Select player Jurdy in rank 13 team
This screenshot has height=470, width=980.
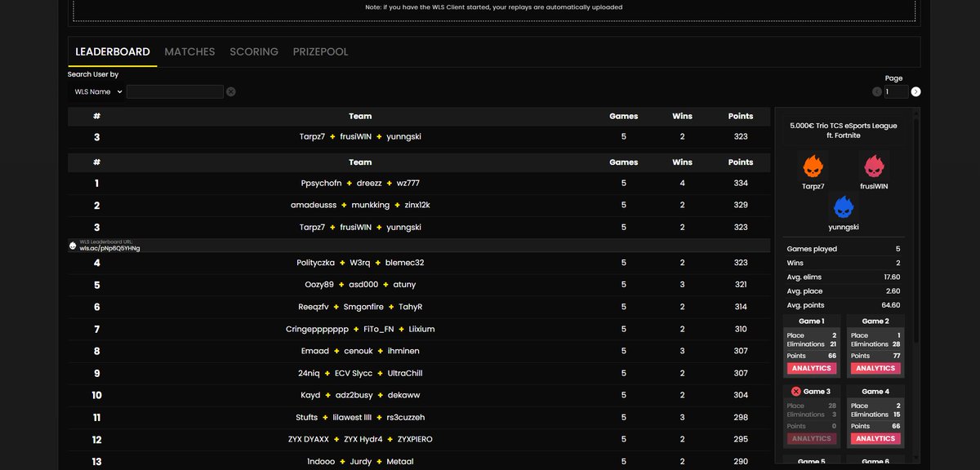coord(360,461)
